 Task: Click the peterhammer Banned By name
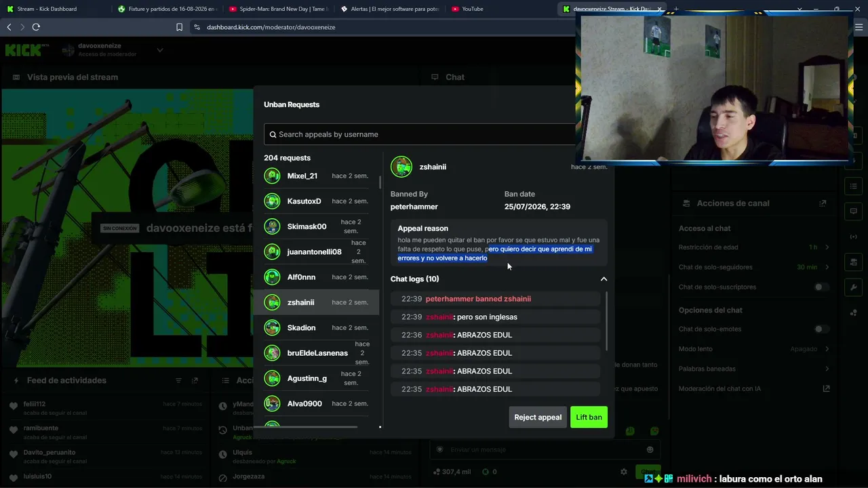(x=414, y=207)
